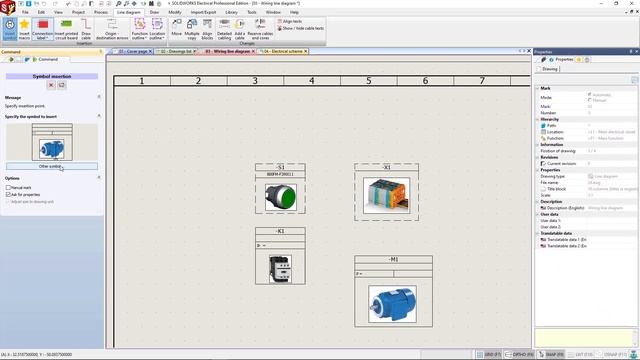Select the -X1 terminal strip symbol

coord(387,192)
